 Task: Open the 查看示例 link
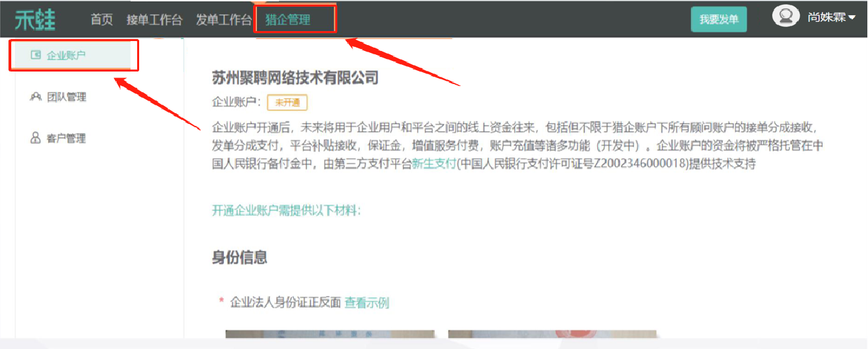click(x=367, y=303)
